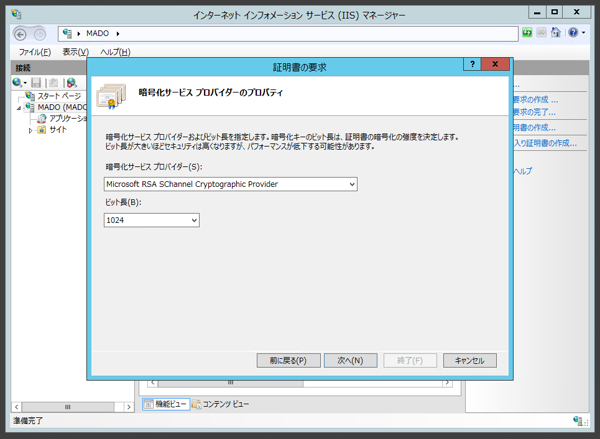Open the dropdown arrow beside help icon
The width and height of the screenshot is (600, 439).
(x=584, y=33)
